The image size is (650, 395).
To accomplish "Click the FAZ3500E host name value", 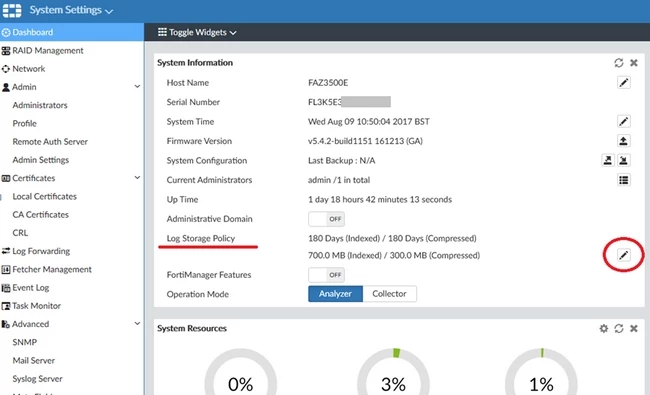I will click(328, 82).
